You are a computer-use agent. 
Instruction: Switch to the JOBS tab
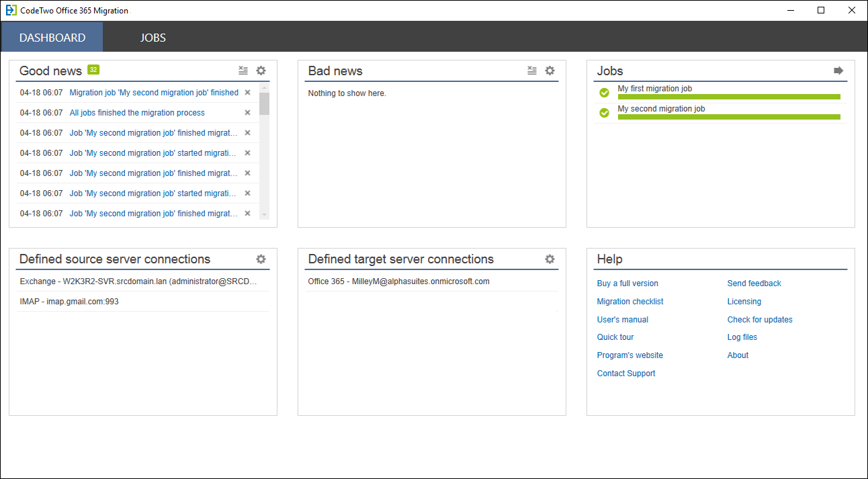[x=153, y=38]
